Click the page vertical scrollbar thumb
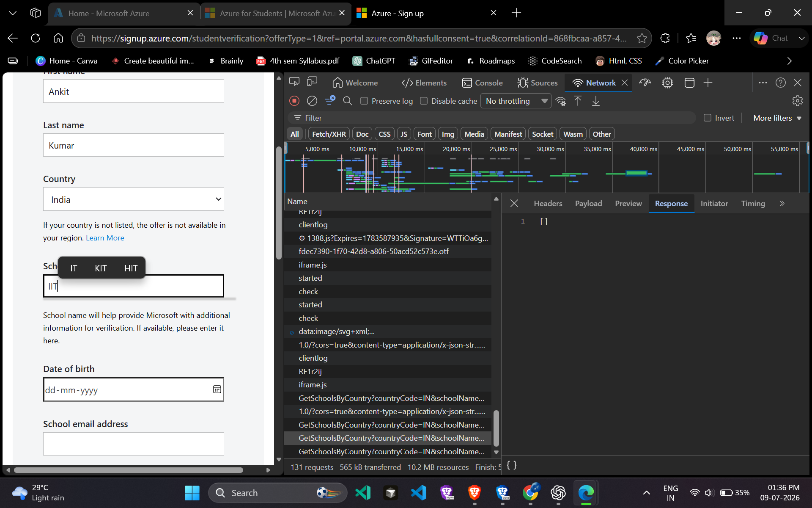Viewport: 812px width, 508px height. click(x=279, y=203)
